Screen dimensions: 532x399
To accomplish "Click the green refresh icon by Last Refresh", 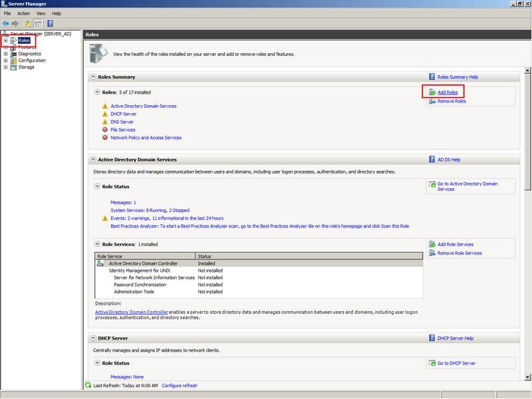I will coord(88,386).
